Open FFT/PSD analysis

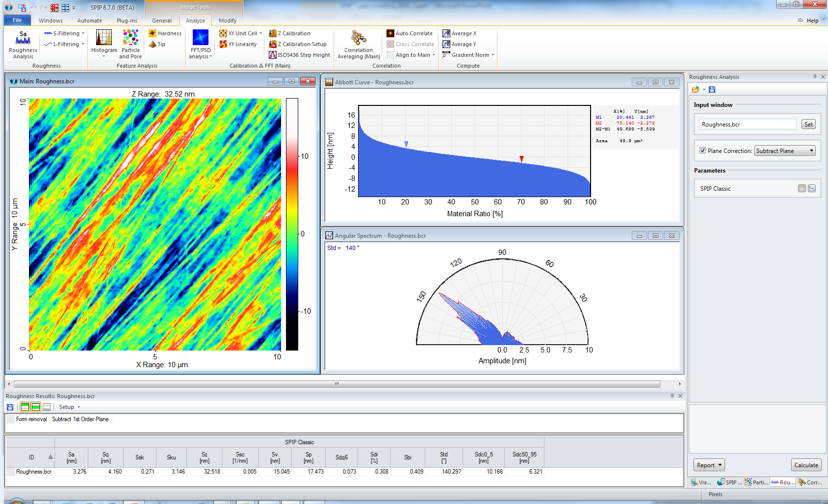pos(201,45)
